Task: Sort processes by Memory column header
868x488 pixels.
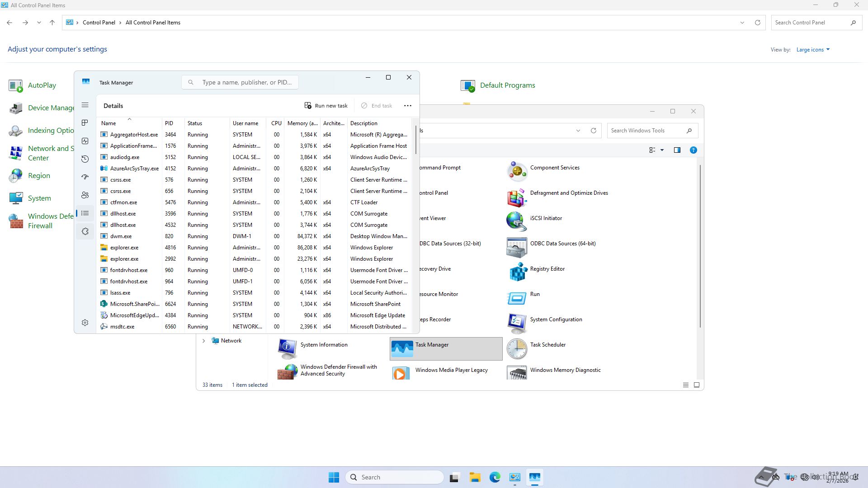Action: [x=302, y=123]
